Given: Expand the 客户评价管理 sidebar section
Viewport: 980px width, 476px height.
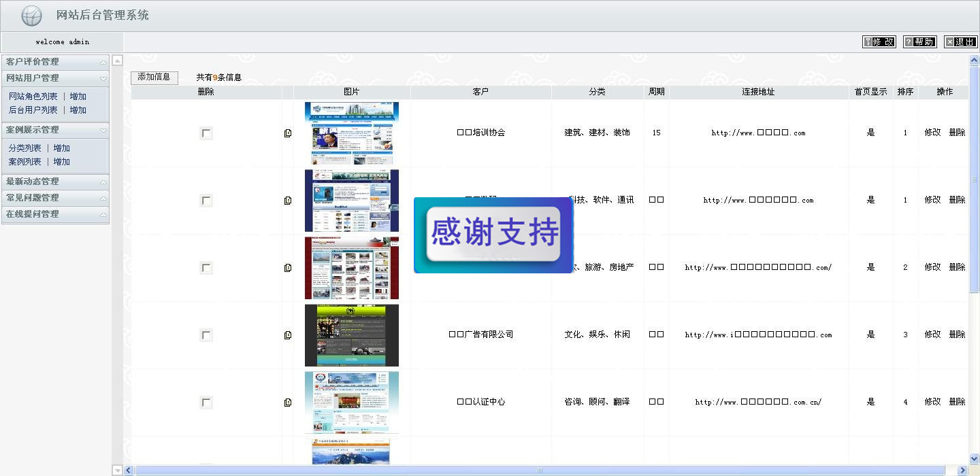Looking at the screenshot, I should point(55,62).
